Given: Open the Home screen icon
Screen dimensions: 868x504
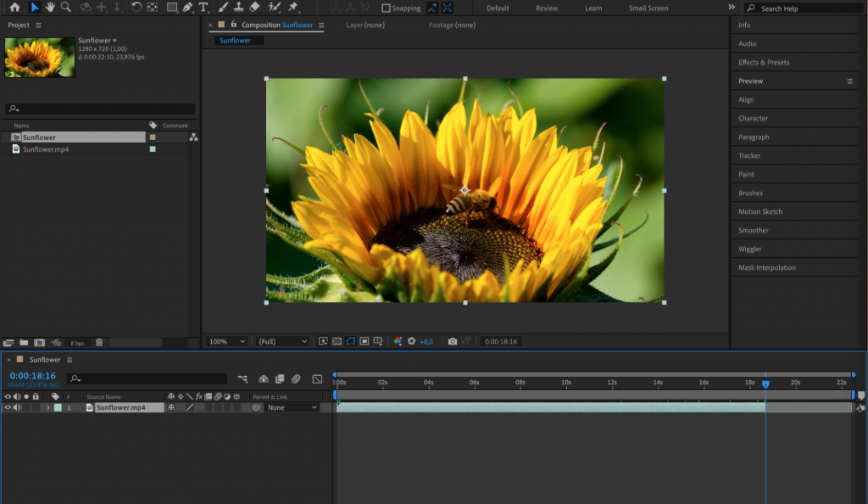Looking at the screenshot, I should pyautogui.click(x=14, y=8).
